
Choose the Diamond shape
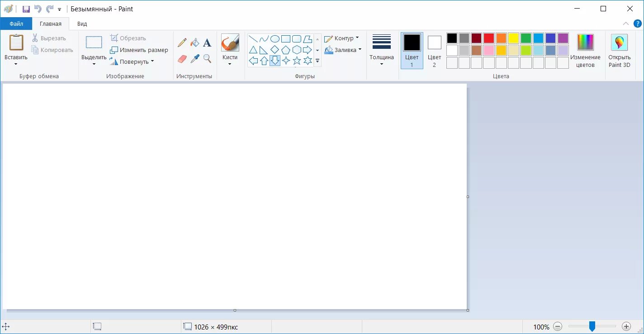(x=275, y=50)
